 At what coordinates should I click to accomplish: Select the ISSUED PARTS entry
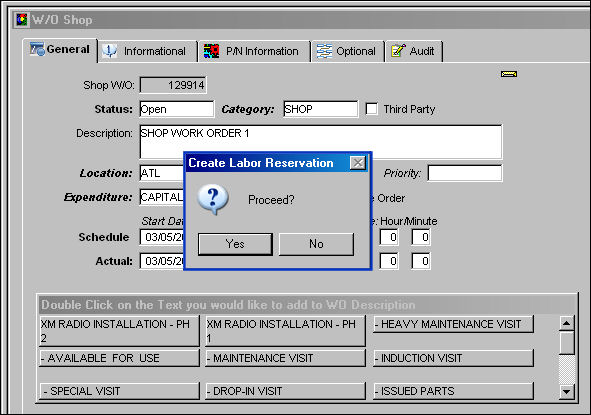pos(453,391)
